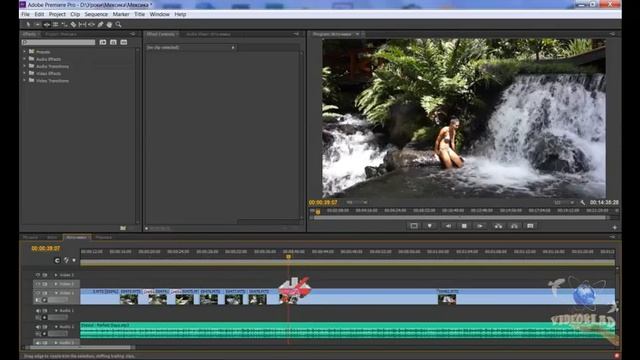Open playback resolution dropdown
Viewport: 640px width, 360px height.
coord(564,202)
